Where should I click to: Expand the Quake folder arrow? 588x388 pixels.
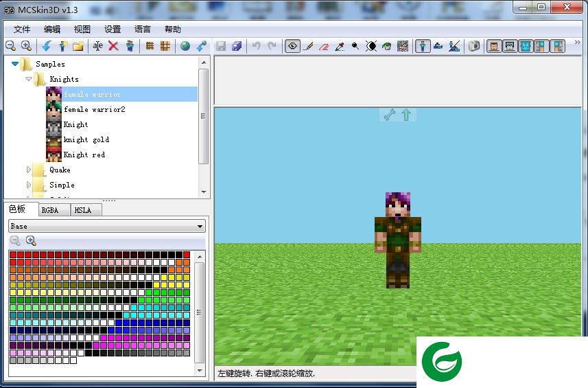click(29, 170)
